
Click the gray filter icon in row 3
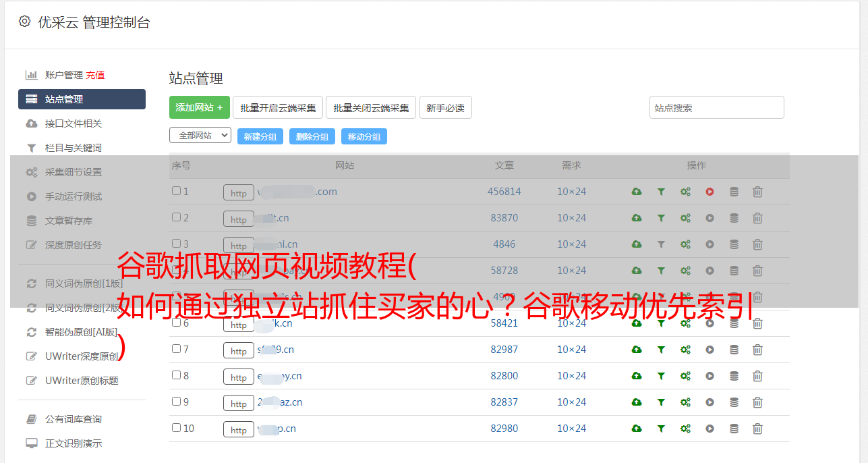[661, 244]
